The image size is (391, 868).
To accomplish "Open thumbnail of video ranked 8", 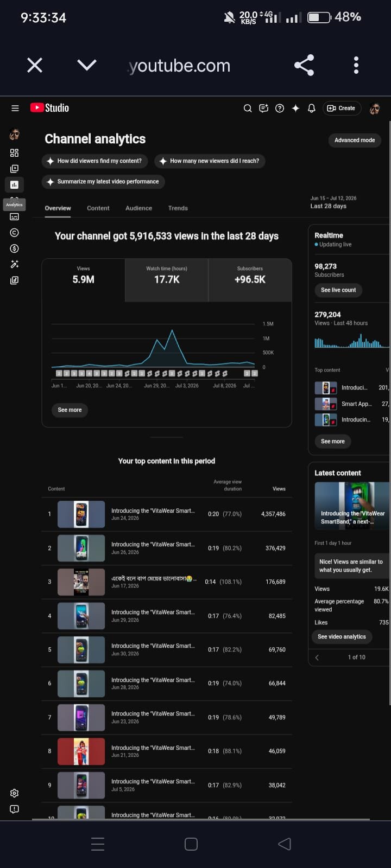I will pyautogui.click(x=81, y=751).
